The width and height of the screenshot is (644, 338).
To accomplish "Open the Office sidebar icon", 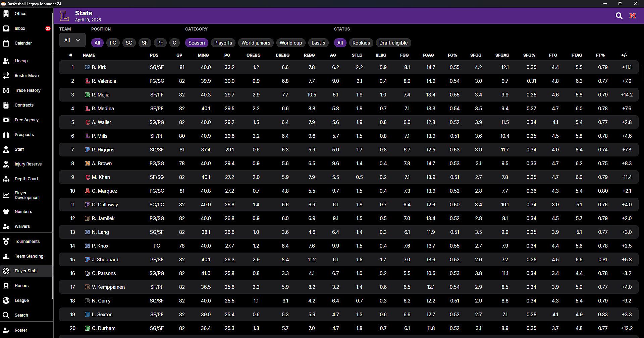I will tap(6, 14).
